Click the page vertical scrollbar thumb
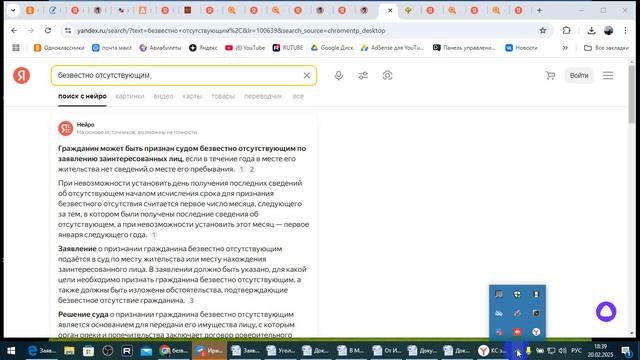The width and height of the screenshot is (640, 360). 631,93
